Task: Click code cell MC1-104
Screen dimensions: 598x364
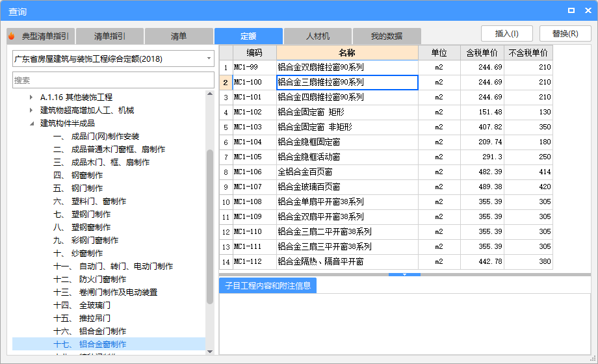Action: coord(254,142)
